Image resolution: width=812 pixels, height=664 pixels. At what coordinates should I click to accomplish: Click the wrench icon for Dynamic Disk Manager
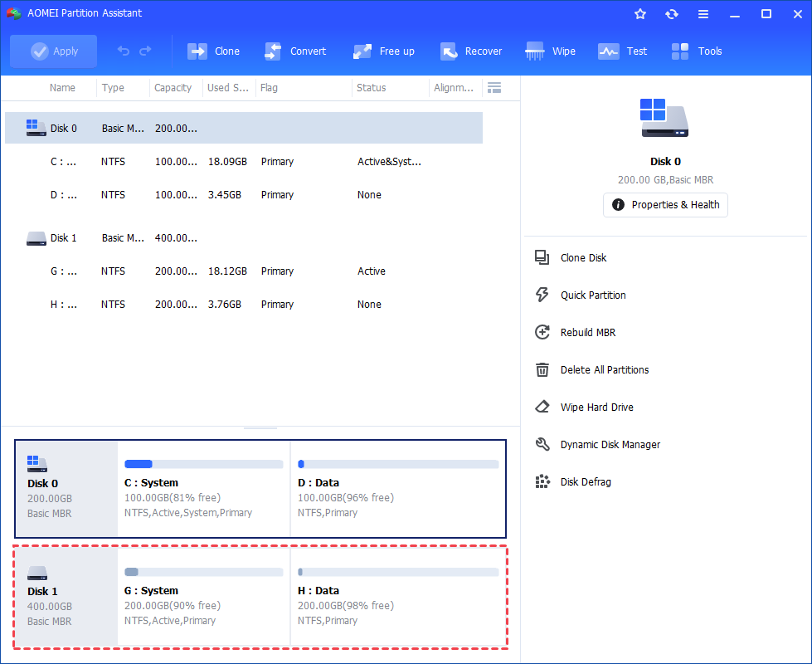(542, 444)
